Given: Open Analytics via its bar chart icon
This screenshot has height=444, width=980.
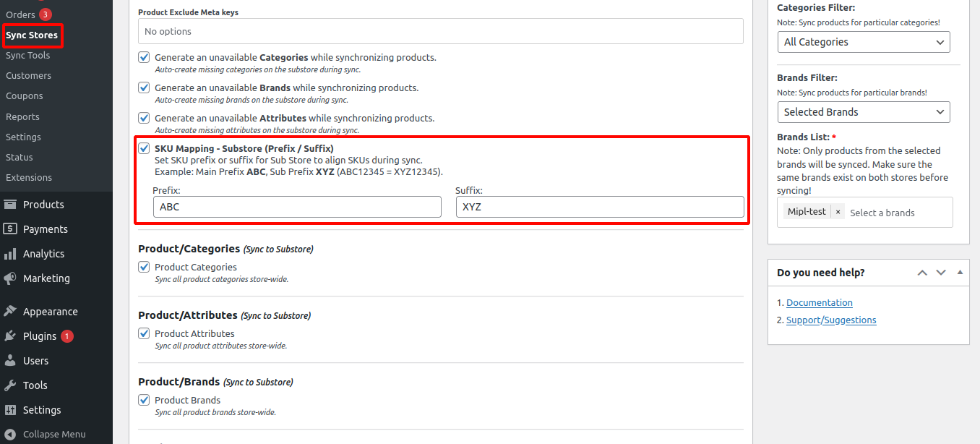Looking at the screenshot, I should tap(10, 254).
